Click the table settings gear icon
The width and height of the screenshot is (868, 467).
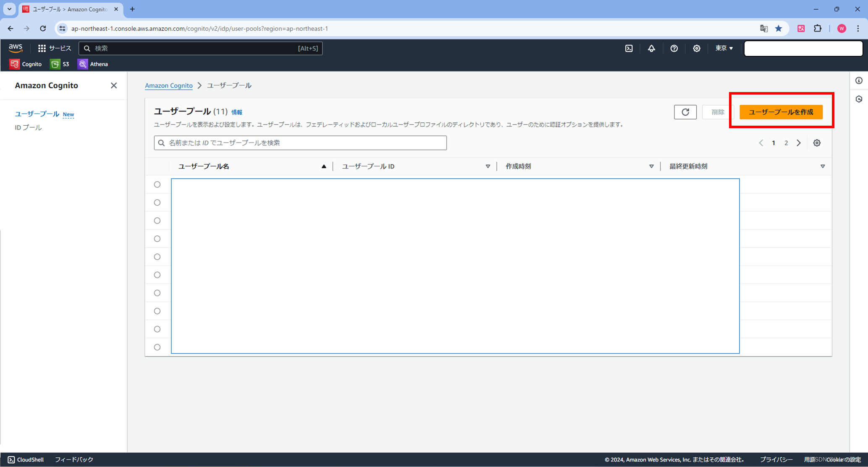coord(817,142)
